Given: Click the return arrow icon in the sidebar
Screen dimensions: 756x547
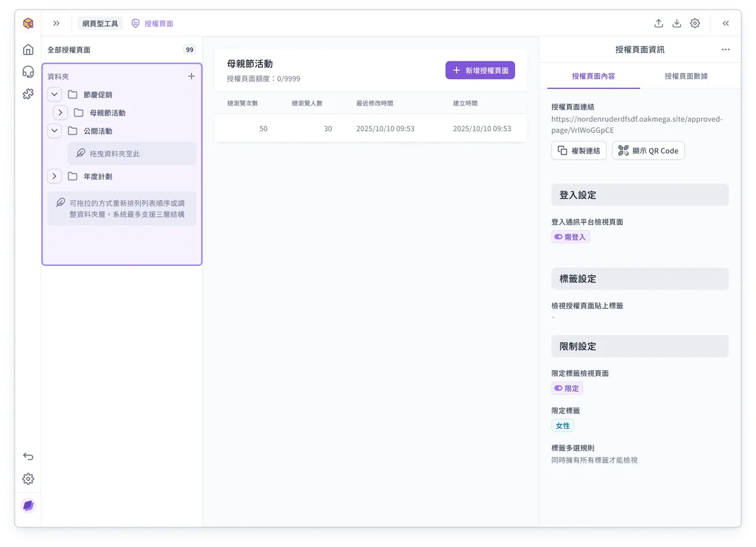Looking at the screenshot, I should [28, 456].
